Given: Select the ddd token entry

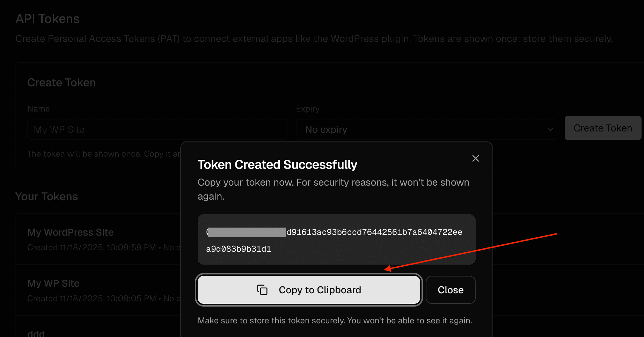Looking at the screenshot, I should click(x=36, y=333).
